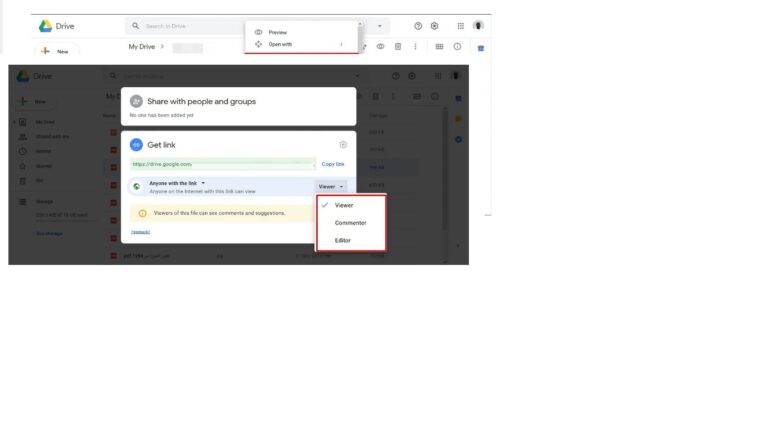Open link settings gear in Get link panel
768x432 pixels.
click(x=343, y=144)
